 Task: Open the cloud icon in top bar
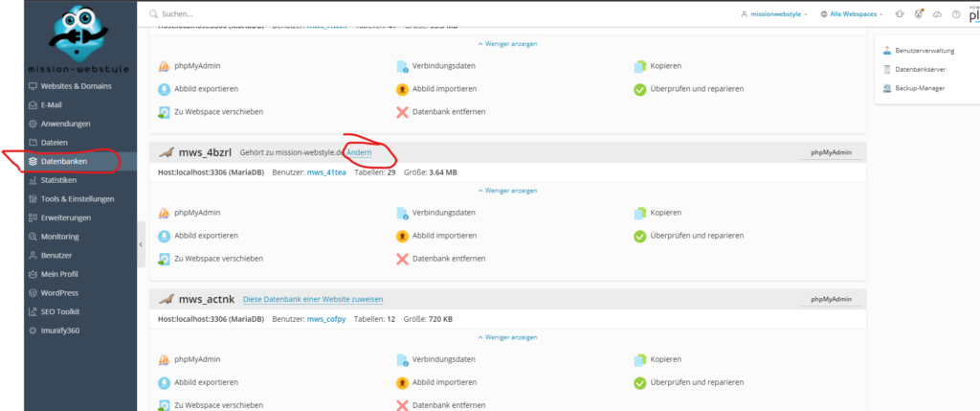935,14
